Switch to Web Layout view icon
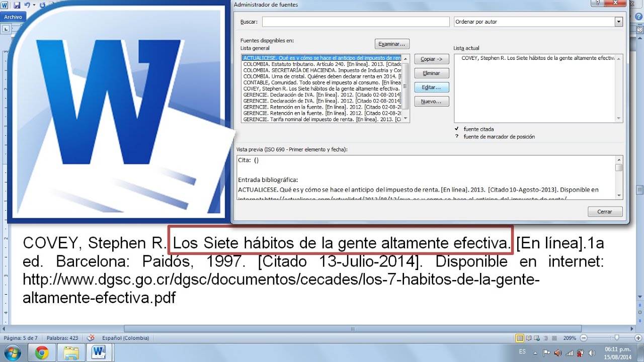 click(536, 338)
